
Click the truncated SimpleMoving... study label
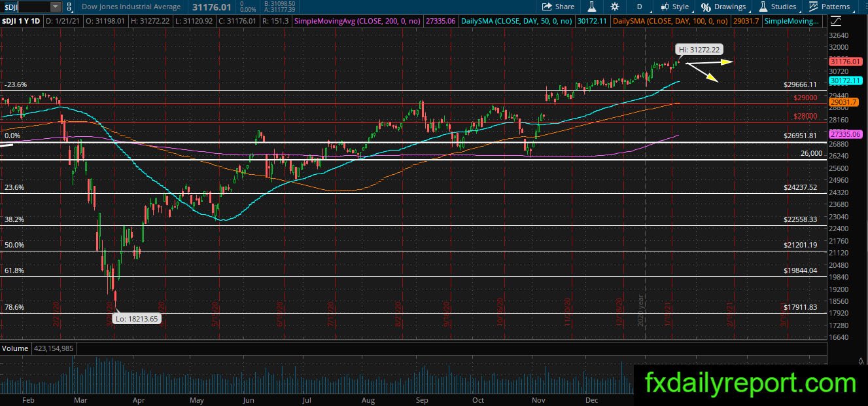point(791,21)
